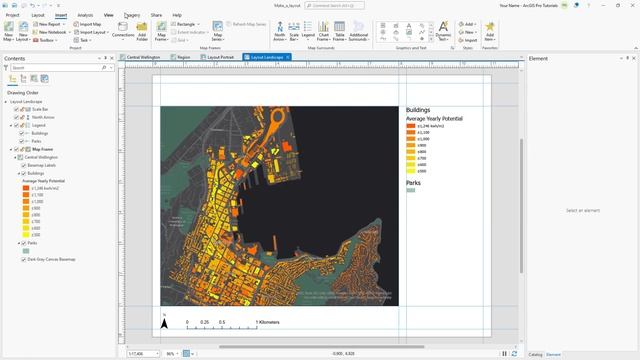Expand the Graphics and Text gallery
The height and width of the screenshot is (360, 640).
pyautogui.click(x=431, y=40)
